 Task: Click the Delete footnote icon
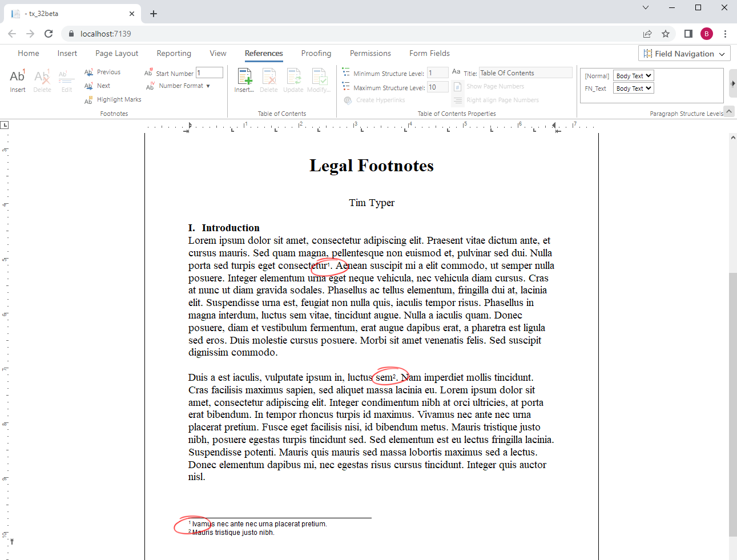pyautogui.click(x=42, y=80)
